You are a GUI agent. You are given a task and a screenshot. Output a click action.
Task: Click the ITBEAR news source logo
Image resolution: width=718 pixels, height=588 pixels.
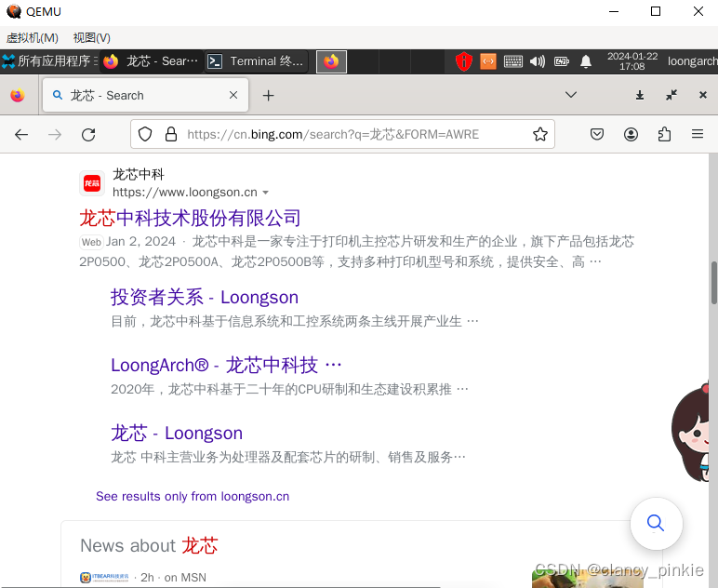tap(104, 578)
